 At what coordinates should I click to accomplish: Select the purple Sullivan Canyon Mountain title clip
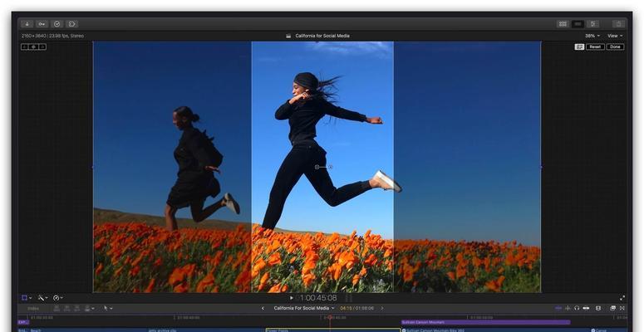pos(485,323)
